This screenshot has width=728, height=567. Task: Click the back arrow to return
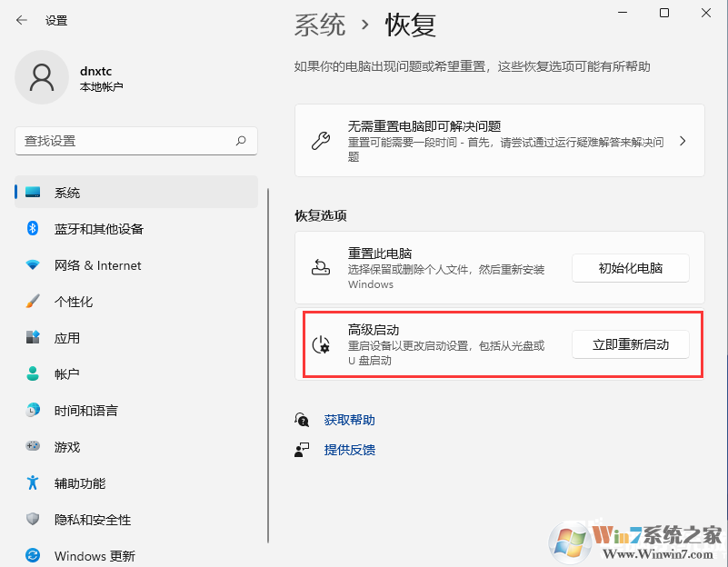(20, 19)
